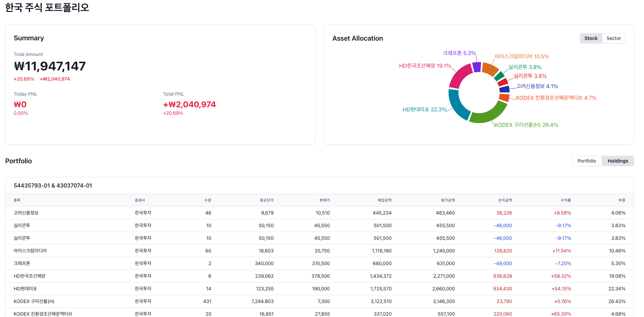644x317 pixels.
Task: Click the Today PNL value ₩0
Action: (x=20, y=104)
